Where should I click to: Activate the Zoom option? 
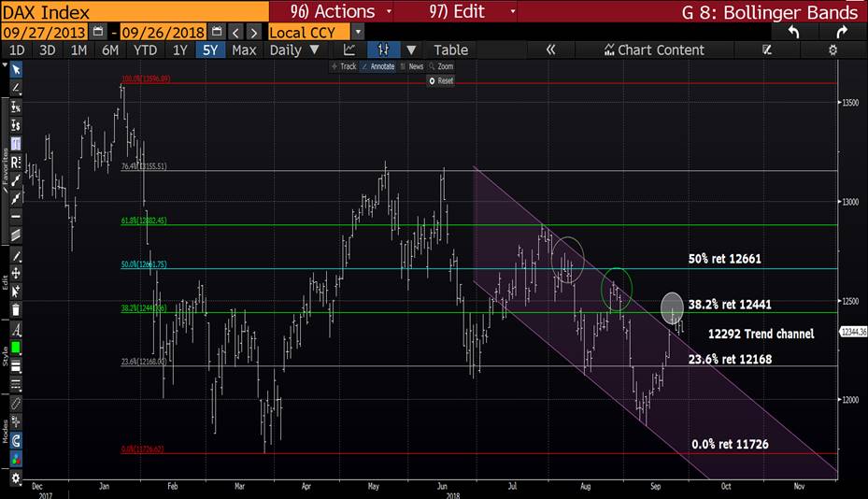(x=441, y=66)
